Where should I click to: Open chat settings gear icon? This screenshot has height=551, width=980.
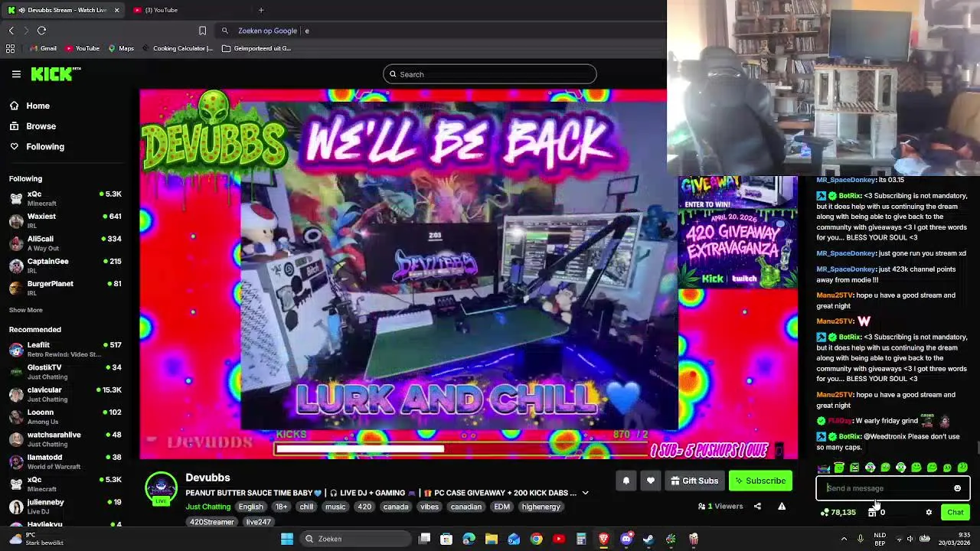(929, 512)
